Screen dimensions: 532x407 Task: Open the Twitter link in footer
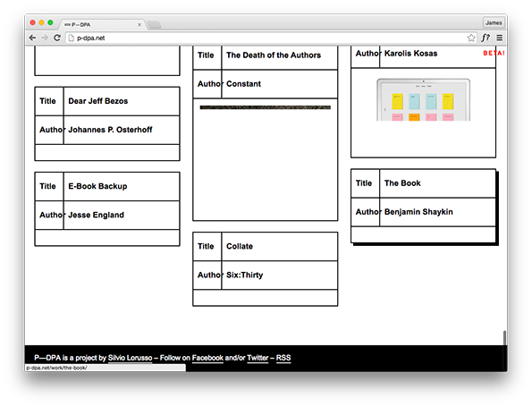(258, 358)
